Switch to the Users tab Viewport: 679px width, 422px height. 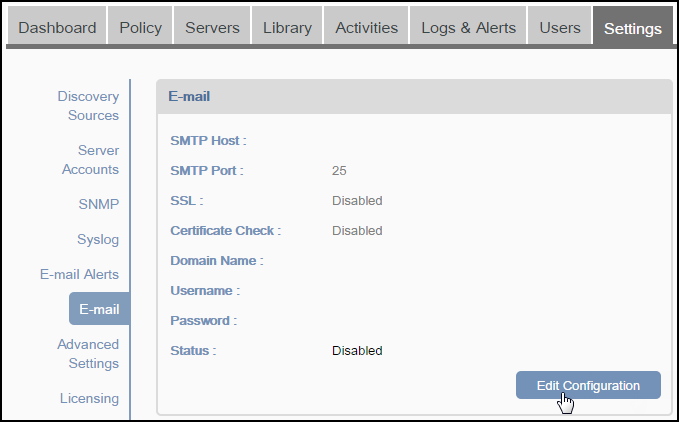coord(559,26)
